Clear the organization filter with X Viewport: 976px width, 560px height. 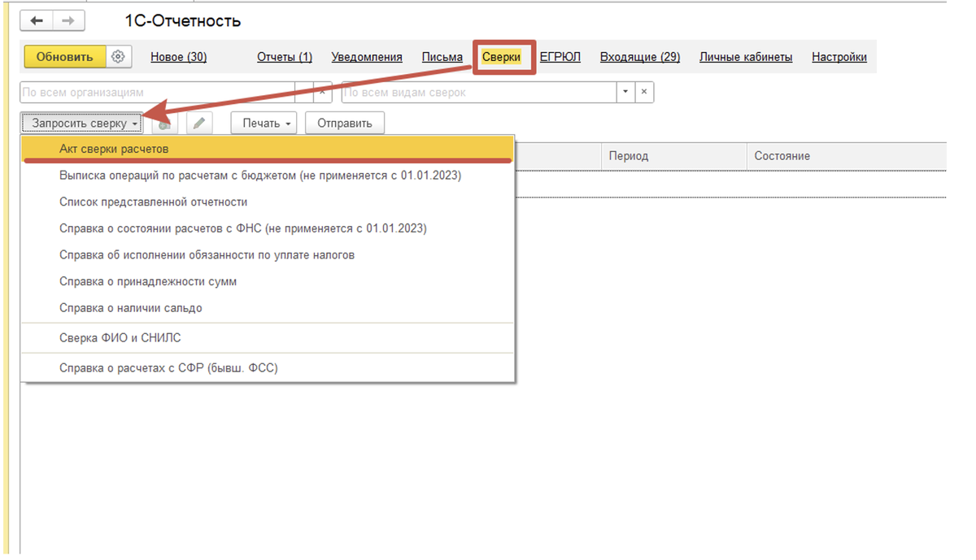pos(323,93)
